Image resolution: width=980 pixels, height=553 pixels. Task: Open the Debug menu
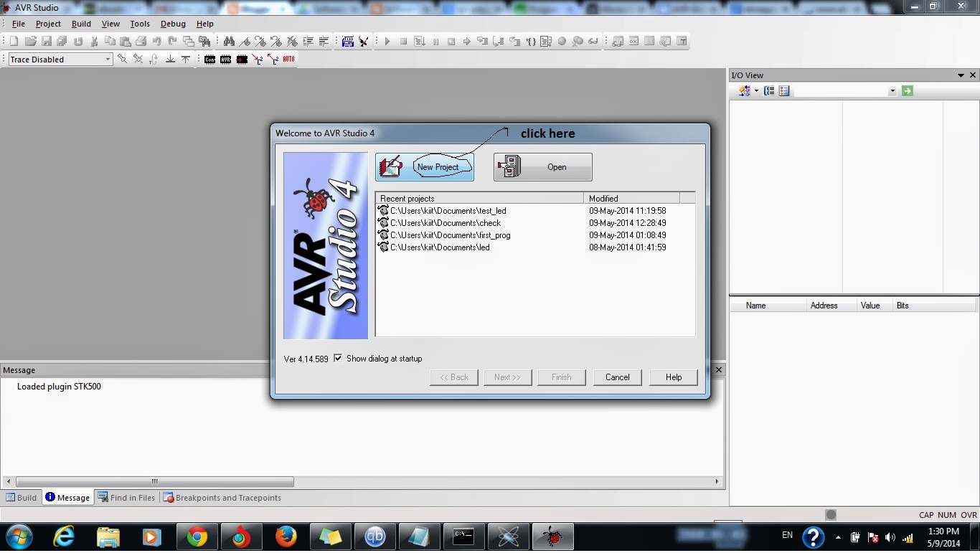[x=173, y=24]
